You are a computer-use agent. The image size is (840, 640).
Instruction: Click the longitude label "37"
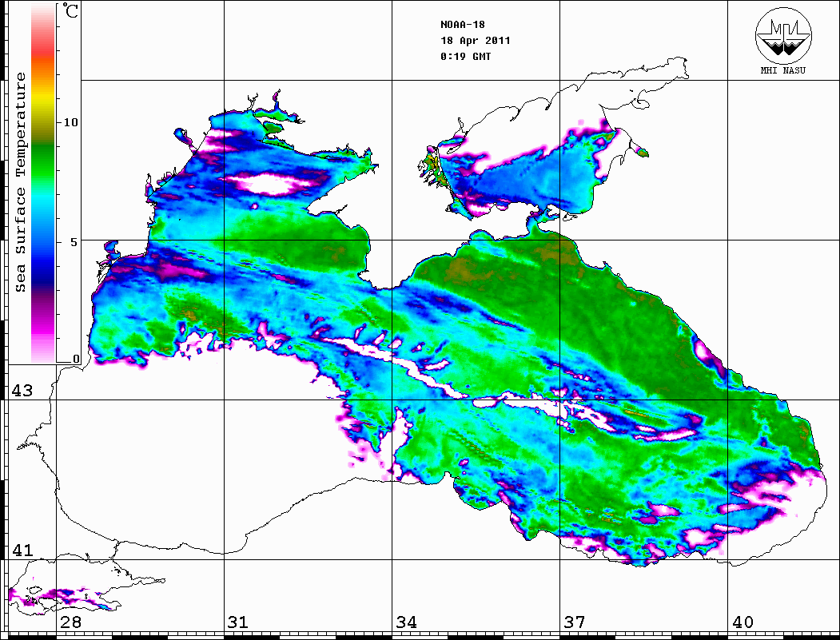(575, 622)
